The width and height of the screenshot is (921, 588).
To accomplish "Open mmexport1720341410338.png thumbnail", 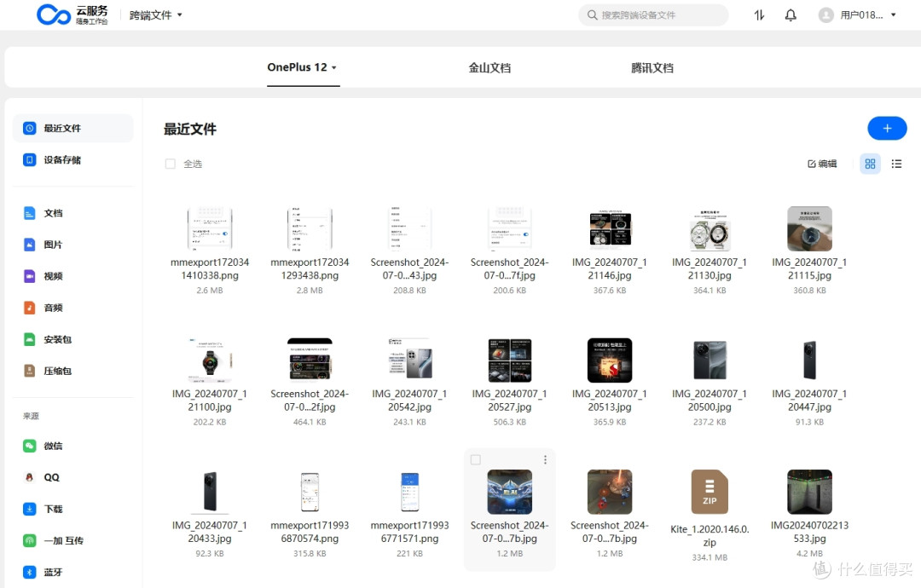I will click(210, 229).
